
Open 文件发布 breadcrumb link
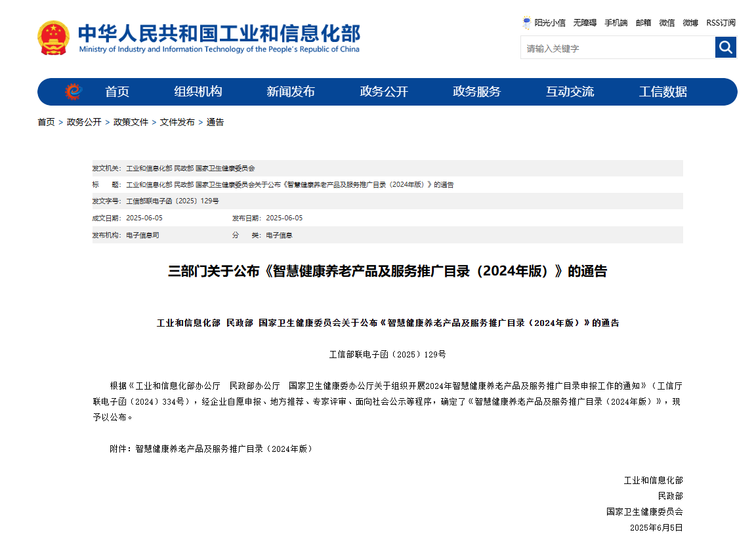click(177, 123)
